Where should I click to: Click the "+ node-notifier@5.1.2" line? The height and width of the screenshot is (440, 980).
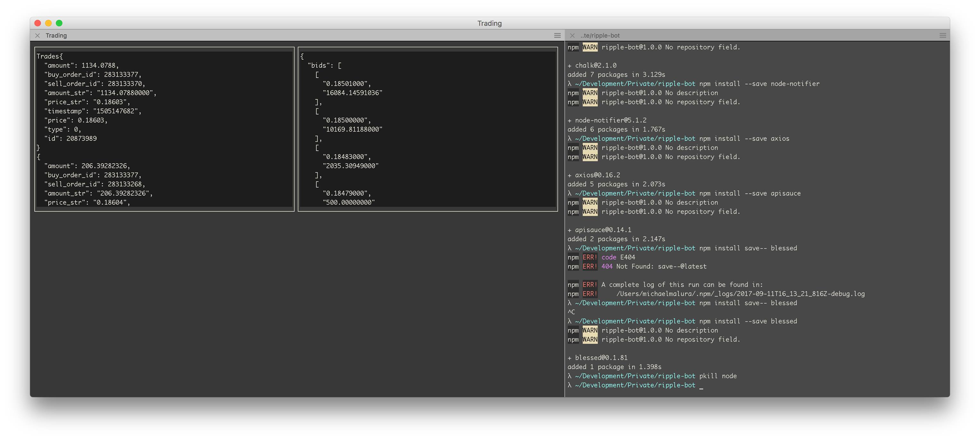(607, 120)
